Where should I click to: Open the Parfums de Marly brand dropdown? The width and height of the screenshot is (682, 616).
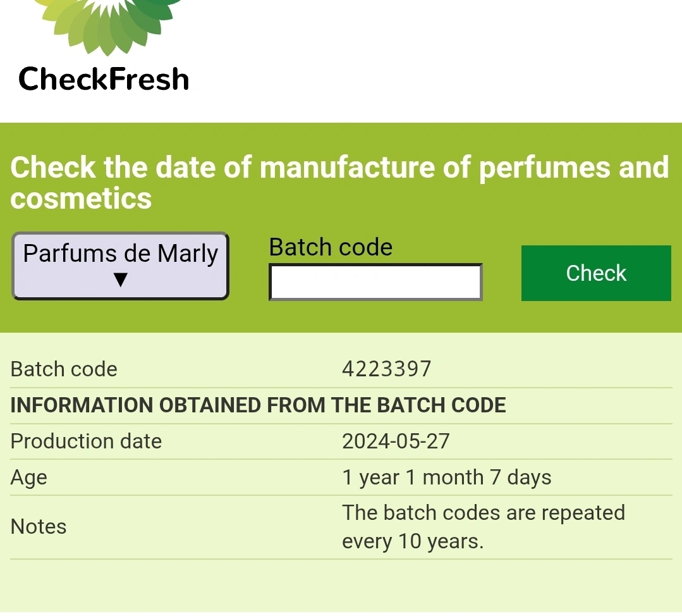click(121, 266)
